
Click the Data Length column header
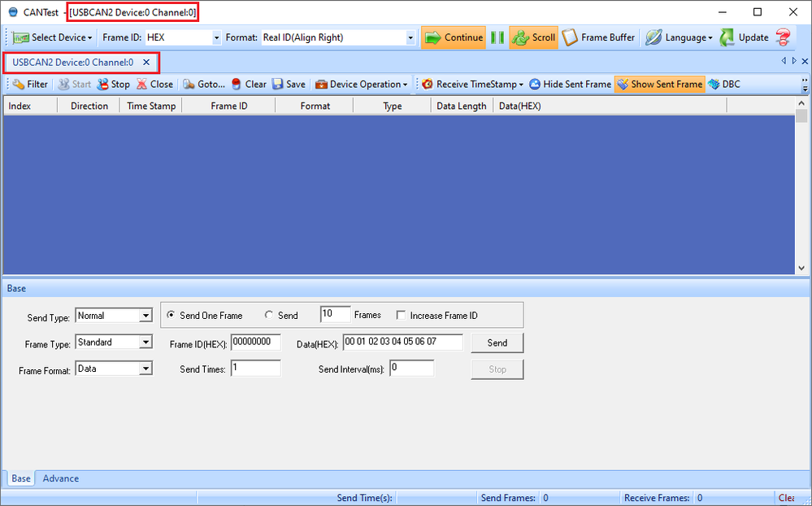click(x=462, y=106)
